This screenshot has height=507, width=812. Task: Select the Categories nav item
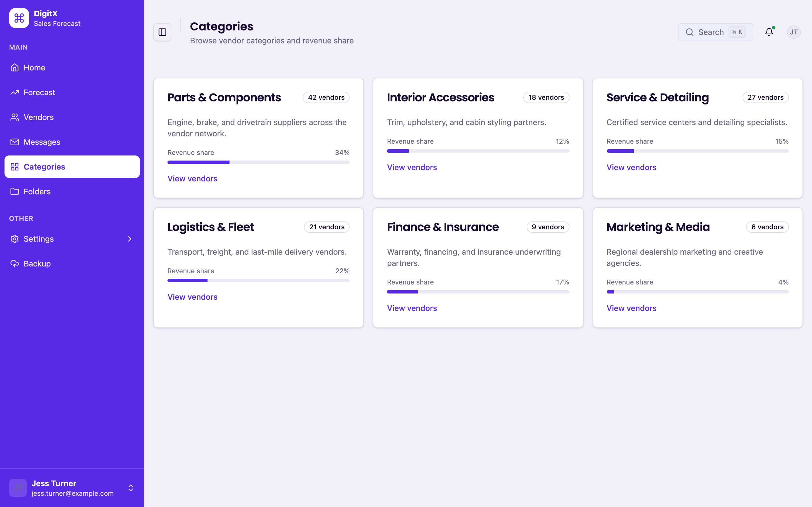pyautogui.click(x=72, y=167)
